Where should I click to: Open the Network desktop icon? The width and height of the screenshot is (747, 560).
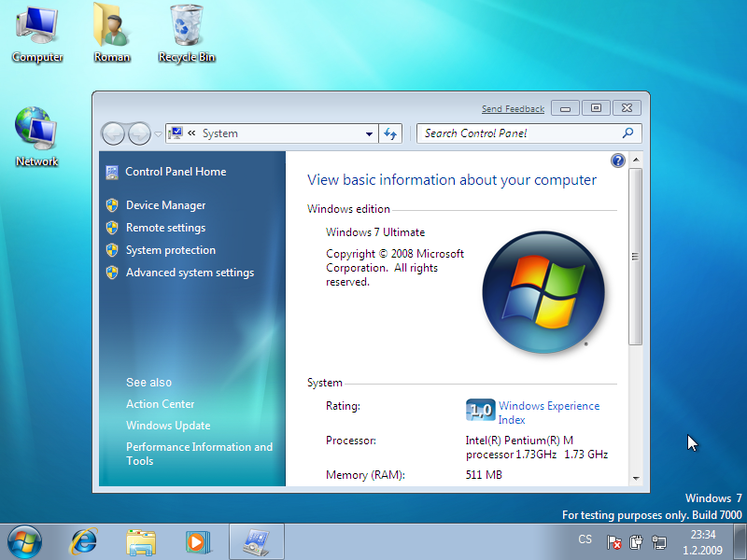coord(36,137)
